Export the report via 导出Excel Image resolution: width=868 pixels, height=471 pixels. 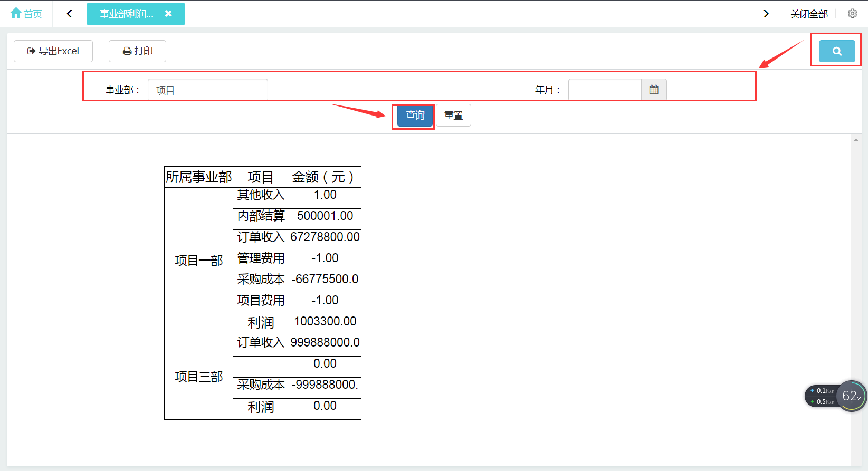(x=53, y=51)
